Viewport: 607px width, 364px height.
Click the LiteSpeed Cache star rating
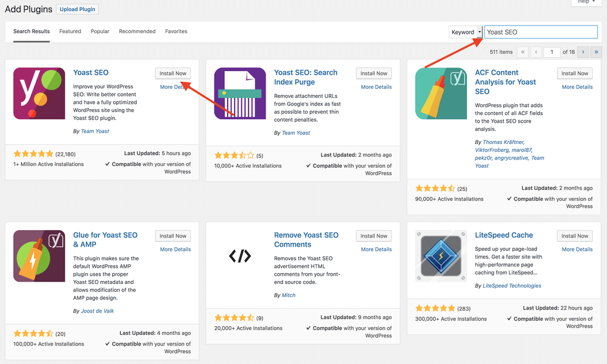436,308
